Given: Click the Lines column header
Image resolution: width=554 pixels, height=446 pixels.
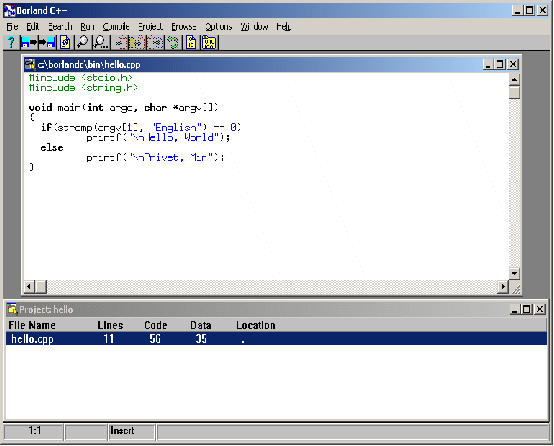Looking at the screenshot, I should pyautogui.click(x=110, y=325).
